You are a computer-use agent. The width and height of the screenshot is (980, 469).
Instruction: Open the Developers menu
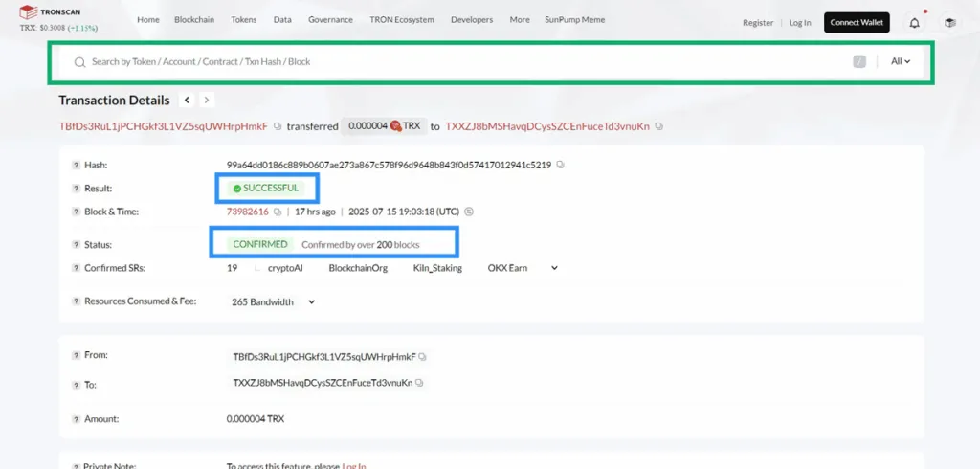(472, 19)
